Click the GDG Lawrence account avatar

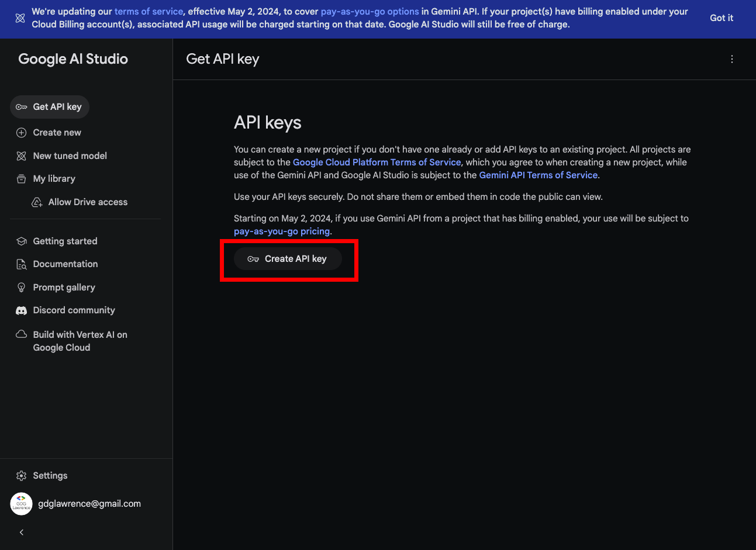click(x=22, y=504)
